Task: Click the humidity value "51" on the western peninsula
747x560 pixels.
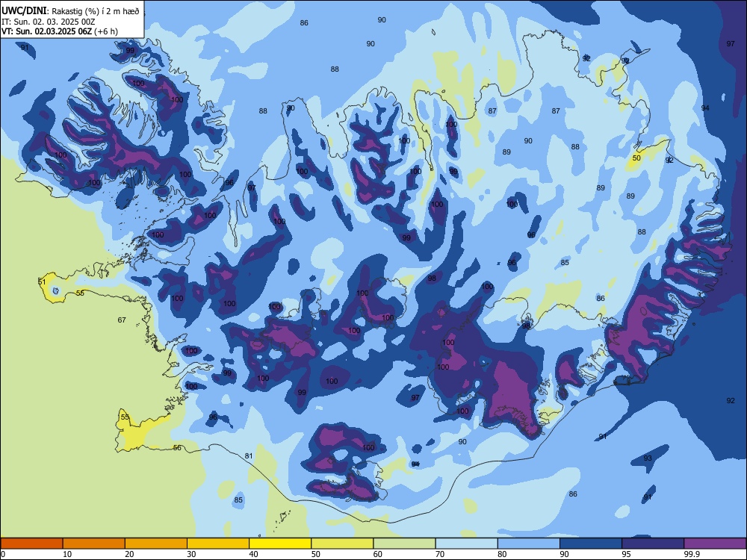Action: coord(42,282)
